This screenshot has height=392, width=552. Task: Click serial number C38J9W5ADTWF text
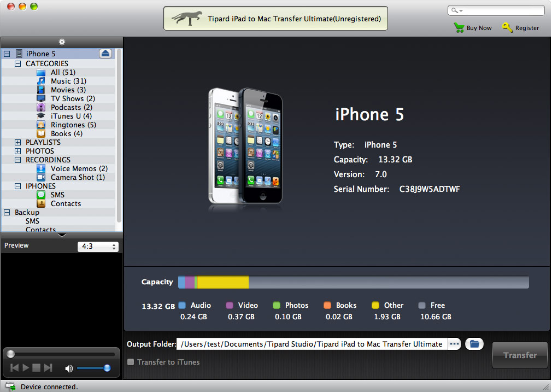(x=430, y=189)
